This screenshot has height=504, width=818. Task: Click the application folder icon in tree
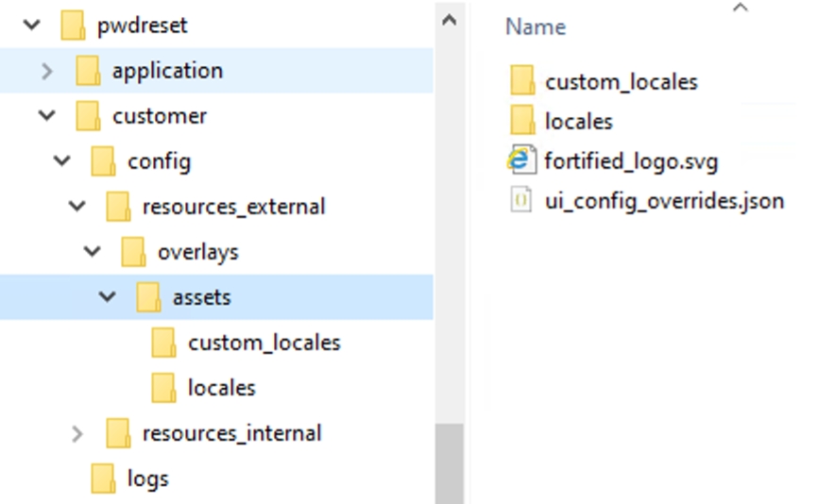[x=89, y=71]
